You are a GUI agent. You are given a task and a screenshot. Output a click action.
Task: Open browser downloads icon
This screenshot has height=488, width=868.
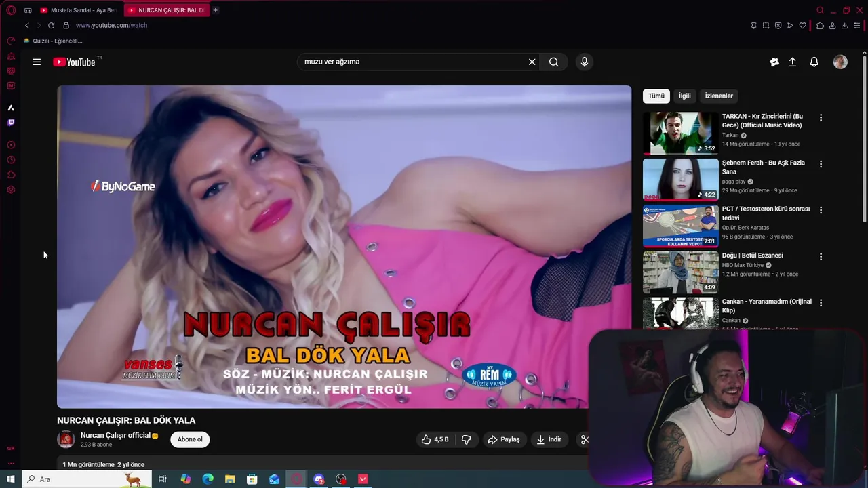click(845, 26)
